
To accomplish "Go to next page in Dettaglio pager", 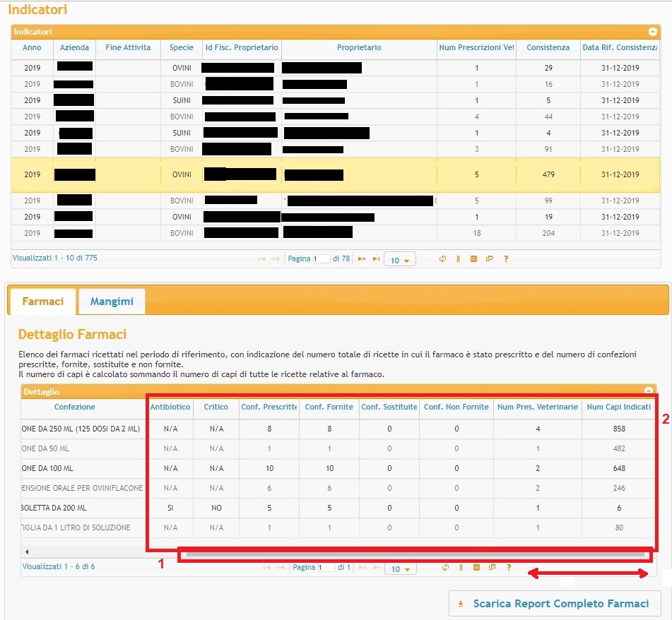I will (362, 567).
